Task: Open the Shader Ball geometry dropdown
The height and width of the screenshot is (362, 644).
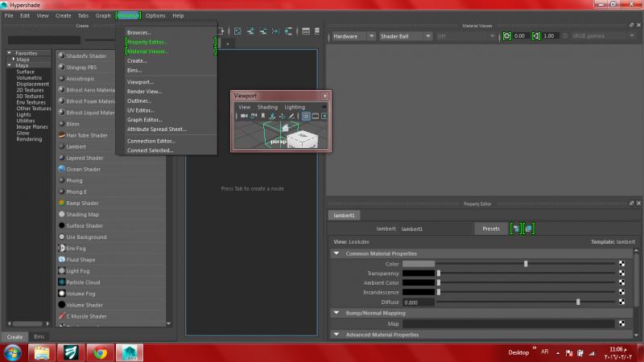Action: tap(406, 36)
